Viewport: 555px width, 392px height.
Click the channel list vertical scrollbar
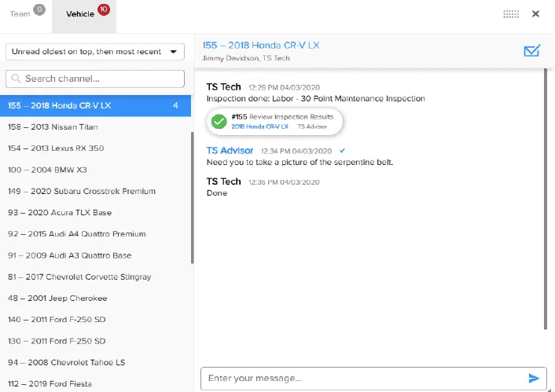coord(191,196)
